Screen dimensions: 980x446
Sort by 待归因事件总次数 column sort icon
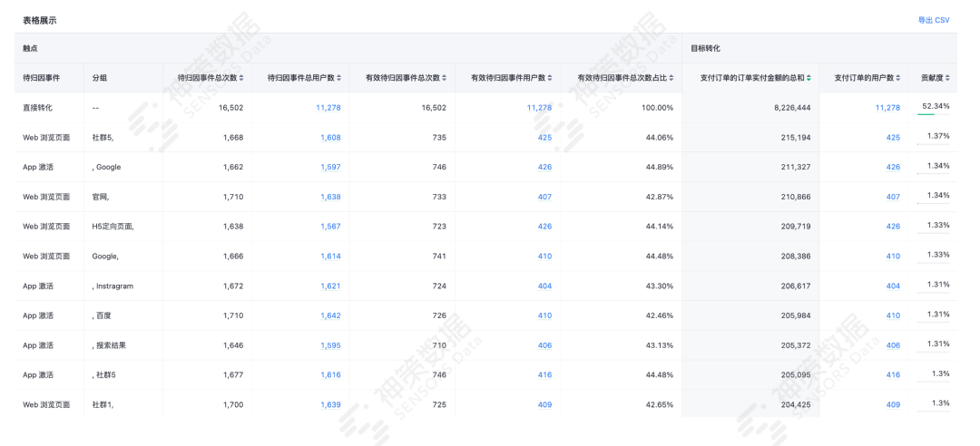[x=241, y=78]
